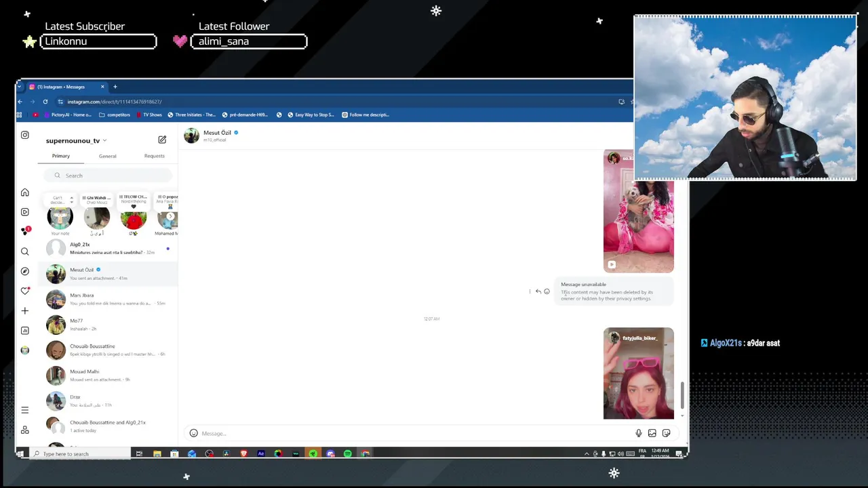Switch to the Requests tab
The width and height of the screenshot is (868, 488).
pos(154,156)
